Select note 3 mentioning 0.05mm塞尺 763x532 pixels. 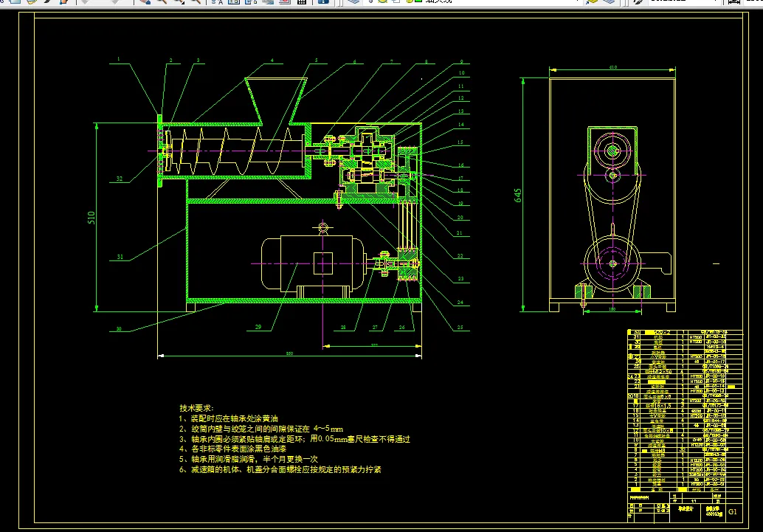point(294,439)
